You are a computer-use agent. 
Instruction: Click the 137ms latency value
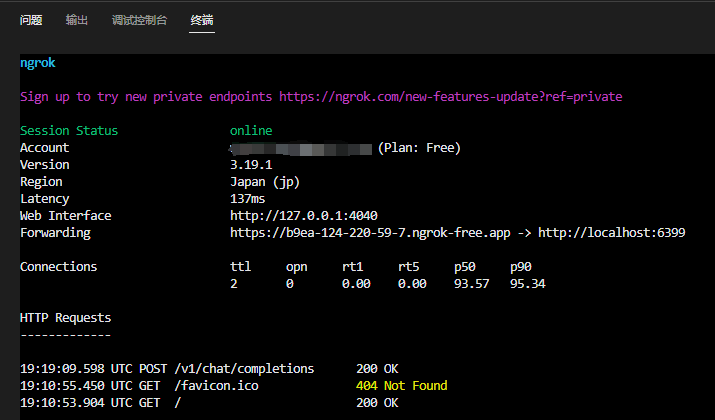pyautogui.click(x=248, y=199)
